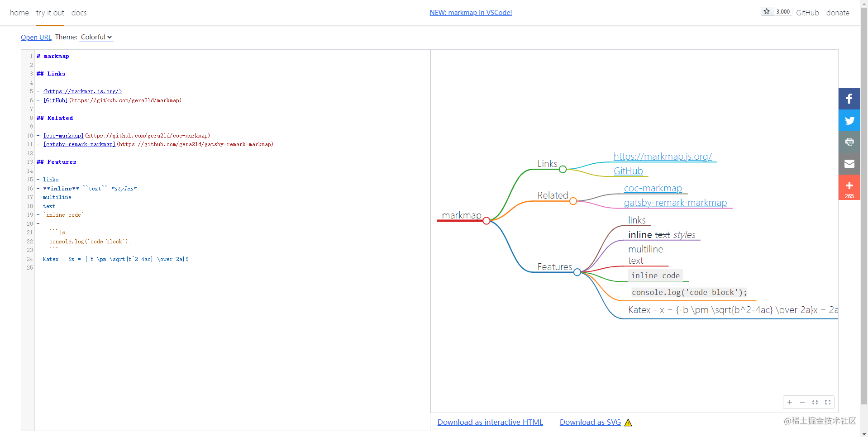This screenshot has height=437, width=868.
Task: Click the warning icon beside Download as SVG
Action: (628, 422)
